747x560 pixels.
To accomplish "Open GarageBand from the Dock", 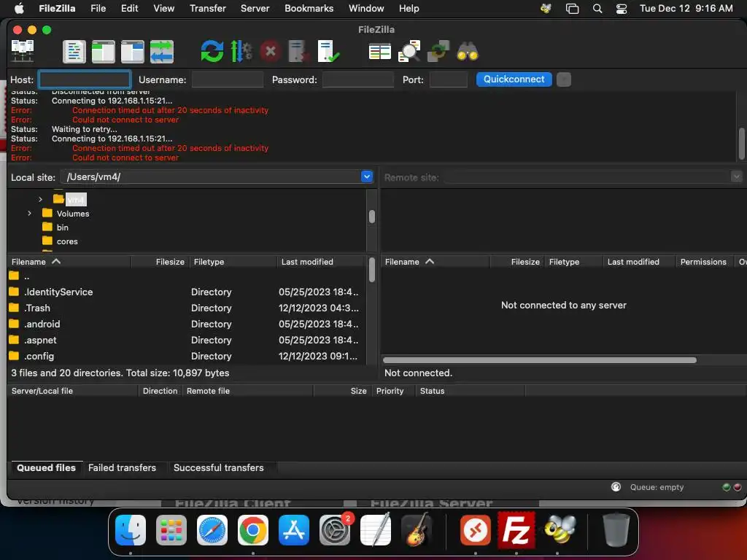I will click(x=417, y=529).
